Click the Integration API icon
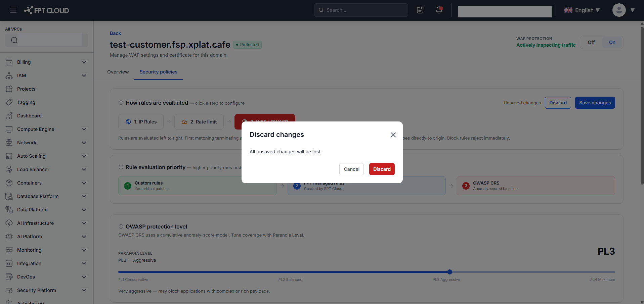Image resolution: width=644 pixels, height=304 pixels. coord(9,263)
